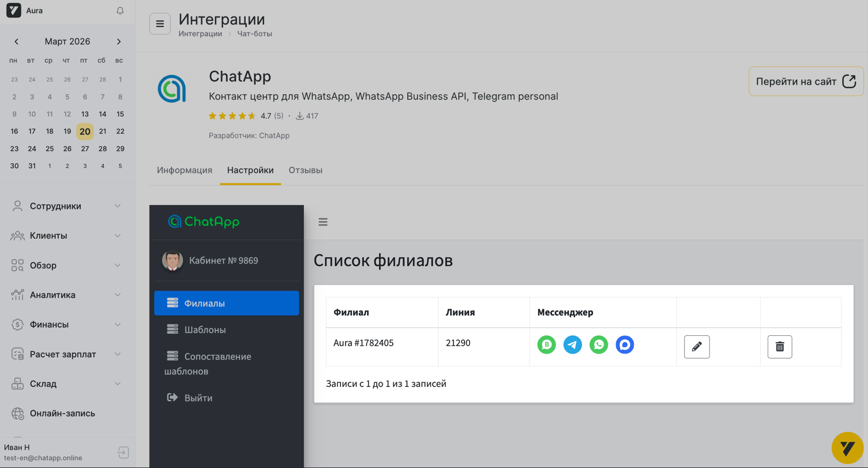
Task: Go to next month in calendar
Action: [119, 42]
